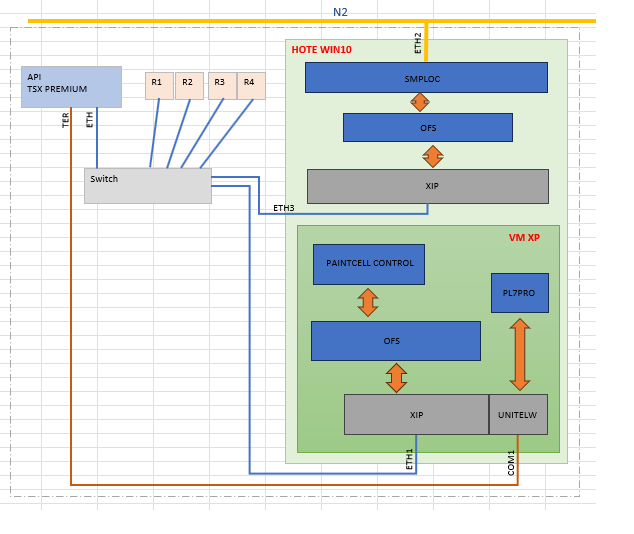Click the OFS block under SMPLOC
Screen dimensions: 634x534
click(427, 127)
